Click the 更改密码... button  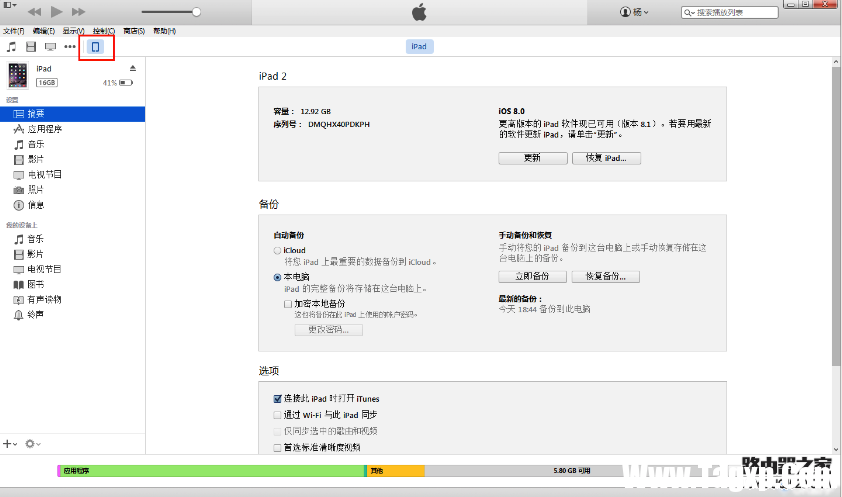point(329,330)
